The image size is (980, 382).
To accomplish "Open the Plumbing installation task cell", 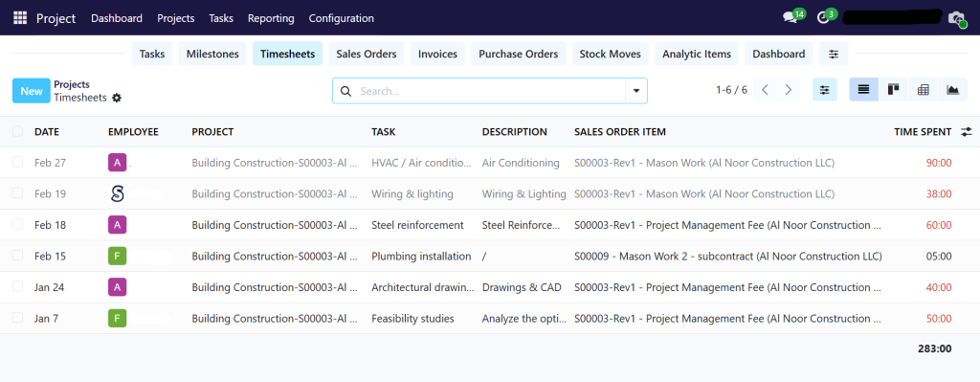I will (421, 257).
